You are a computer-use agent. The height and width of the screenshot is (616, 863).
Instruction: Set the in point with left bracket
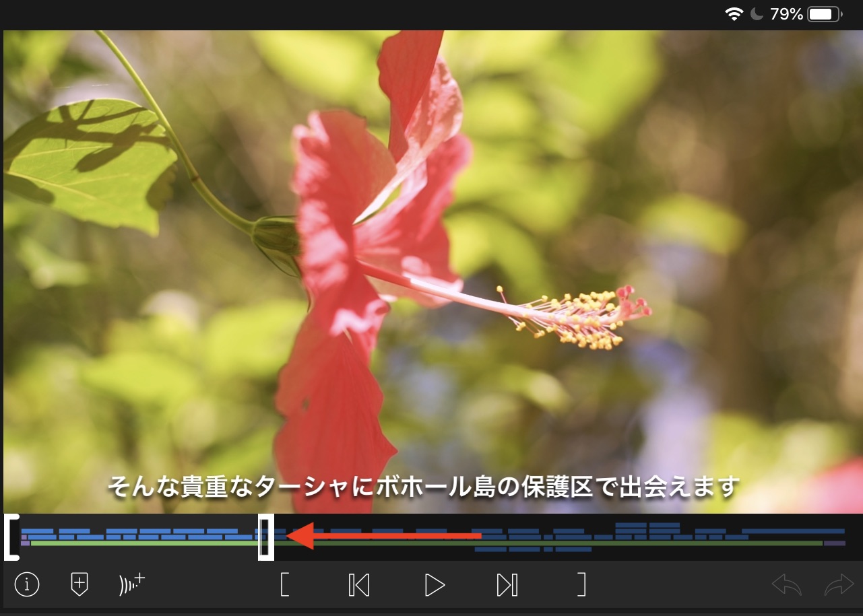pyautogui.click(x=285, y=584)
